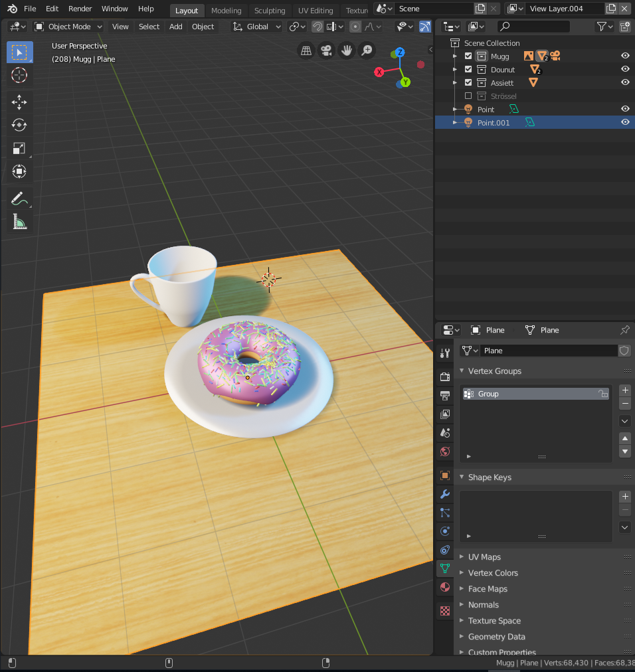Open the Material properties tab
The image size is (635, 672).
point(445,587)
